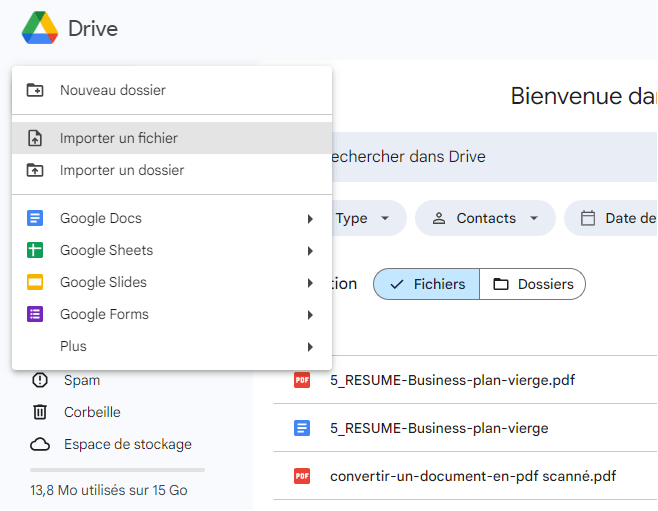Open the Google Forms menu entry

(x=172, y=314)
